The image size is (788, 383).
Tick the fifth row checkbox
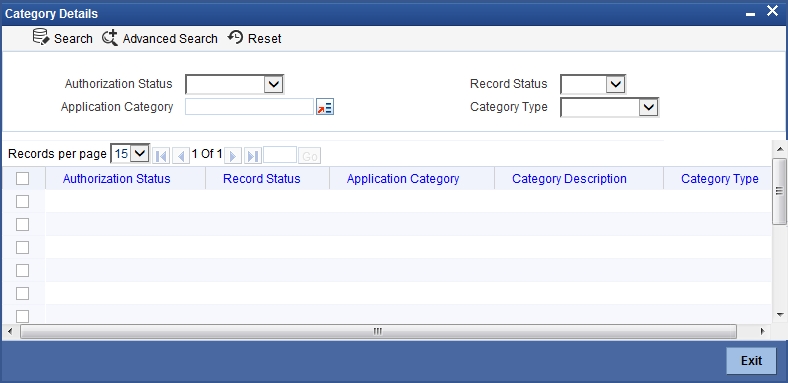(23, 294)
